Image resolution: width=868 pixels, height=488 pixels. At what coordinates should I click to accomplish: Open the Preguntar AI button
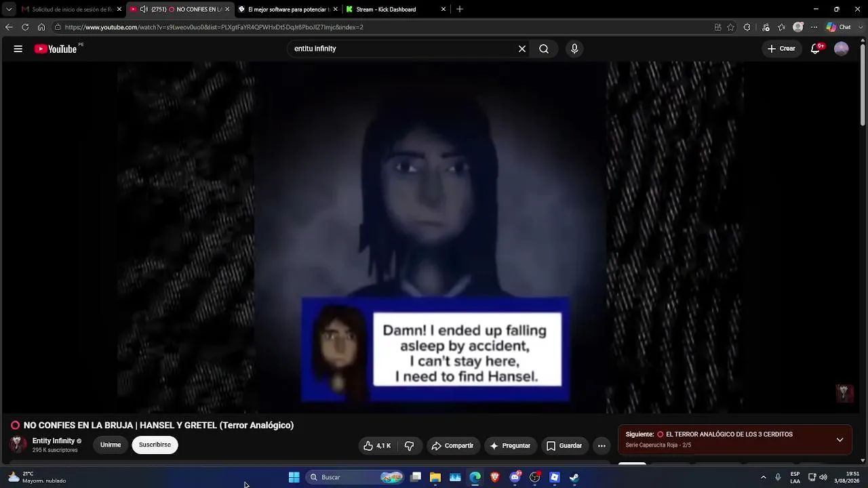[x=510, y=446]
